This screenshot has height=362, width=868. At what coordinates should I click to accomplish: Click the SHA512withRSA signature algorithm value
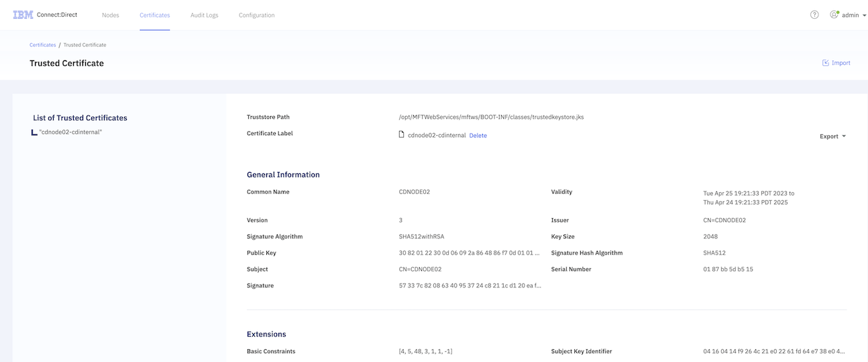pos(422,236)
